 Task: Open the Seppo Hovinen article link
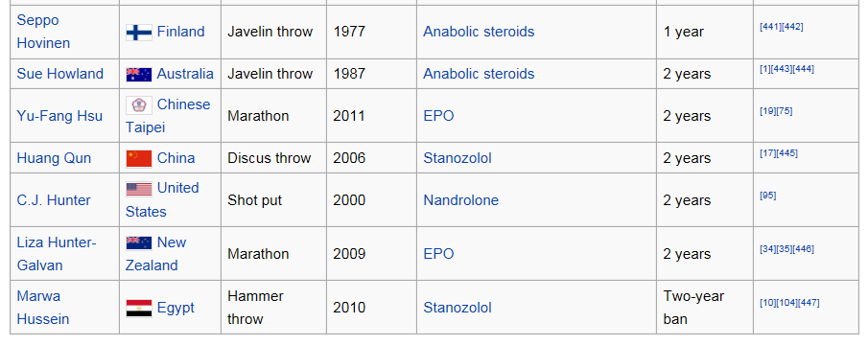43,32
